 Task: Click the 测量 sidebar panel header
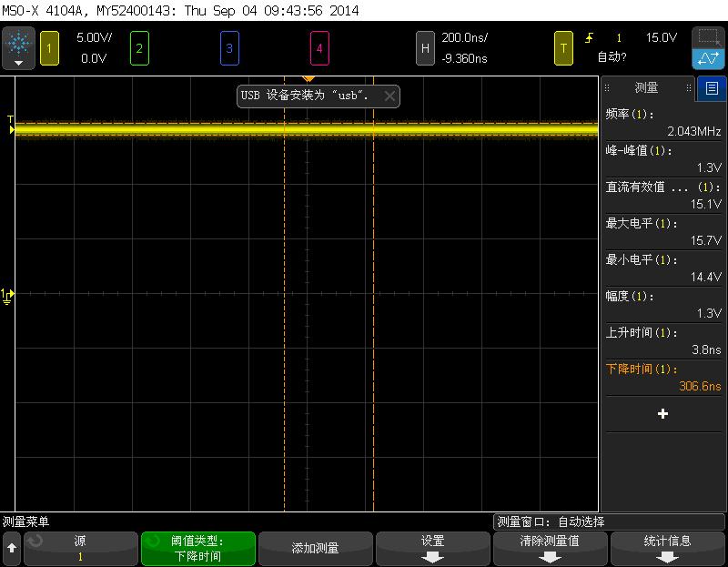pos(647,88)
